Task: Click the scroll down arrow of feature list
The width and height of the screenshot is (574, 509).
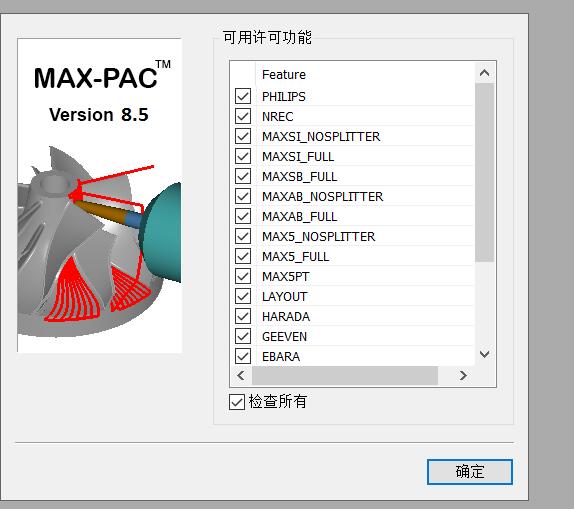Action: pos(485,354)
